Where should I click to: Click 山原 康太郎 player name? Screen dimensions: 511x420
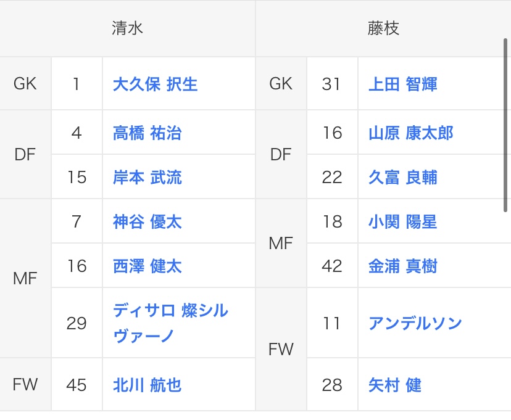pyautogui.click(x=410, y=133)
